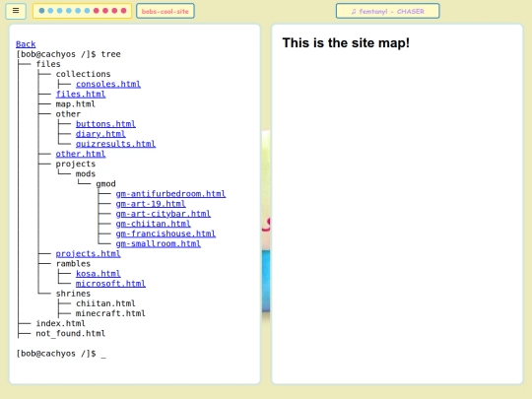
Task: Open gm-smallroom.html link
Action: coord(158,243)
